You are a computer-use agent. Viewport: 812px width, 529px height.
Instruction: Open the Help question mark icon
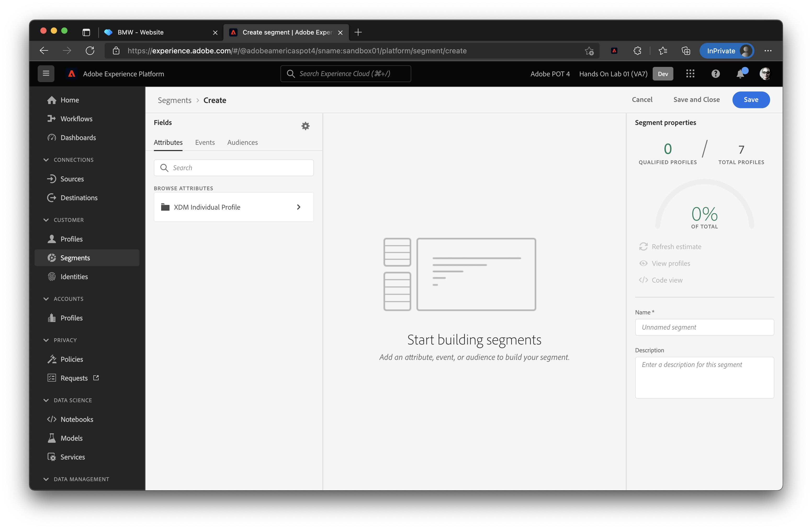(715, 74)
